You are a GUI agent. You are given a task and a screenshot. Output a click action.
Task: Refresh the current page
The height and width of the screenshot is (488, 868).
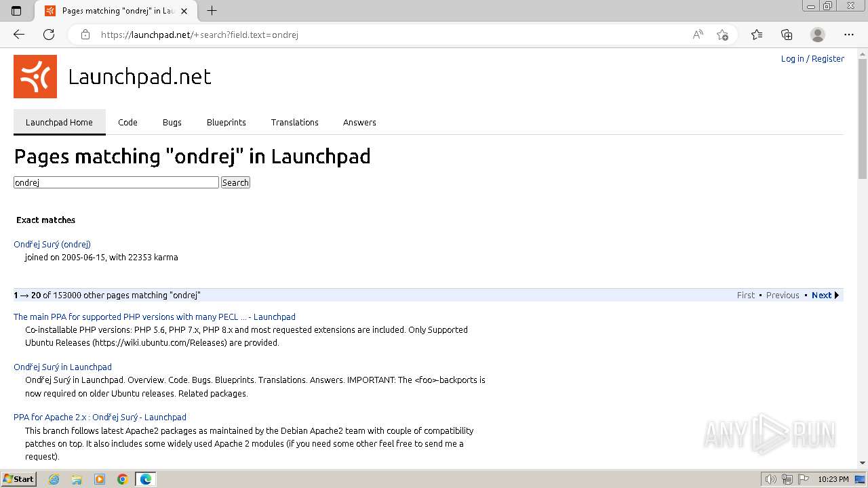coord(49,35)
